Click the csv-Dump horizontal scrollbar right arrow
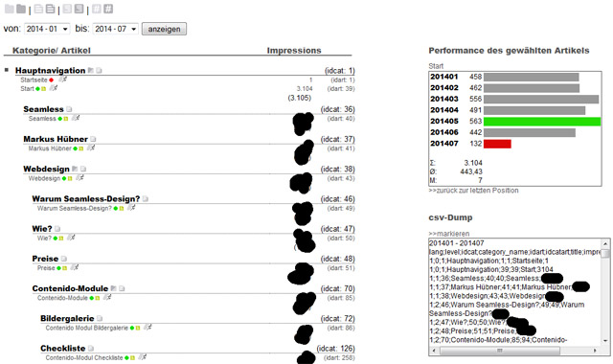Viewport: 613px width, 364px height. coord(596,351)
